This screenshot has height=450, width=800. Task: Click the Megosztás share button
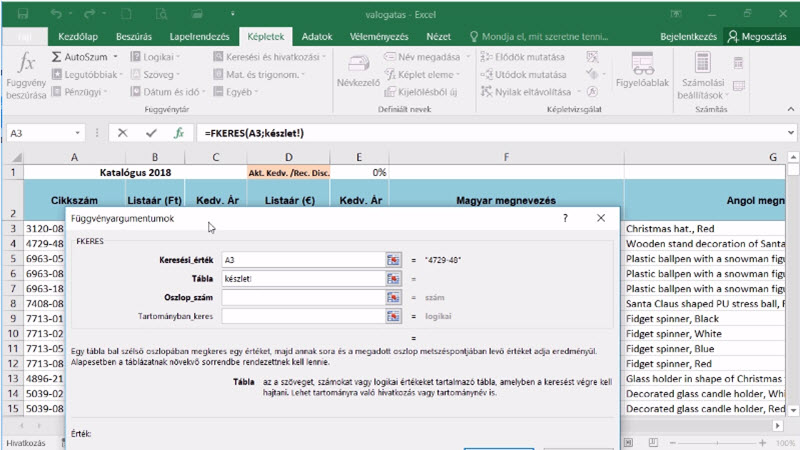(757, 37)
